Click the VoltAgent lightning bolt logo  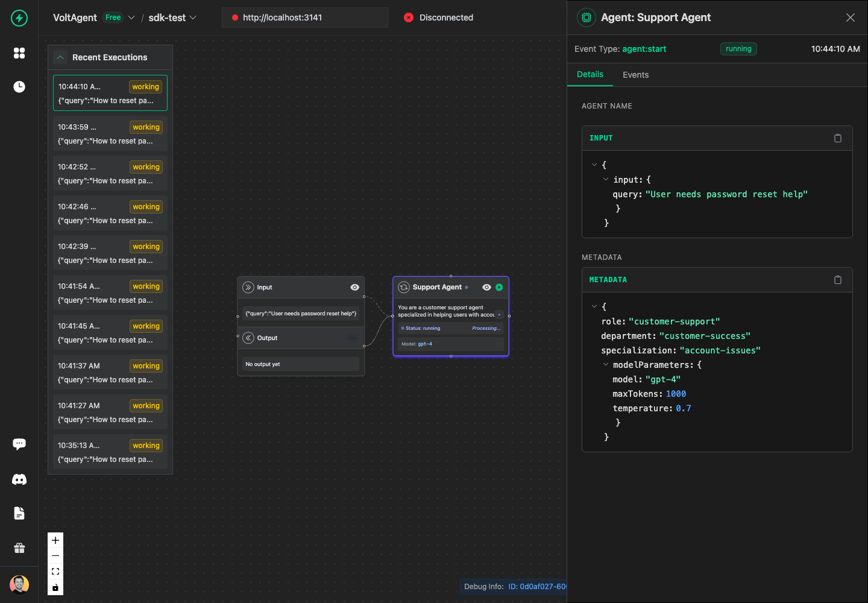(x=19, y=18)
